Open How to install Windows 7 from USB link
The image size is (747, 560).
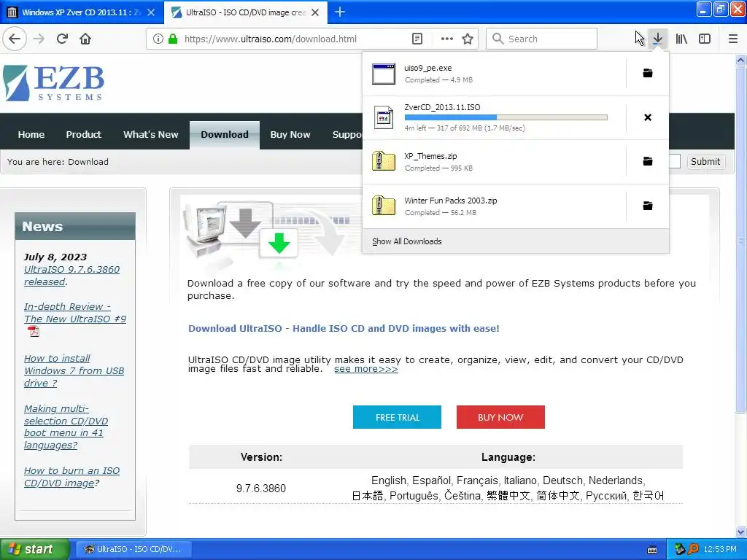[74, 370]
